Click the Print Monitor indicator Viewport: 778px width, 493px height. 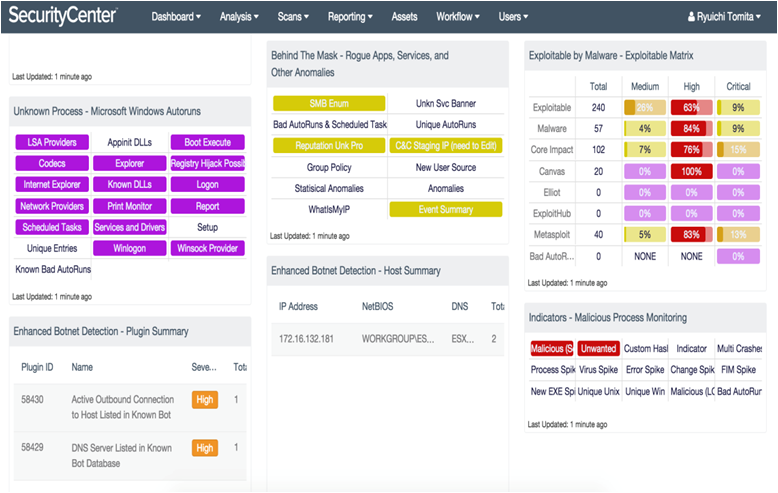(130, 206)
